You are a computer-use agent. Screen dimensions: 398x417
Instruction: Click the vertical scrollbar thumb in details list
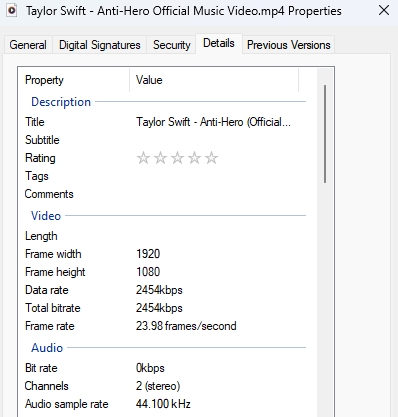point(325,134)
